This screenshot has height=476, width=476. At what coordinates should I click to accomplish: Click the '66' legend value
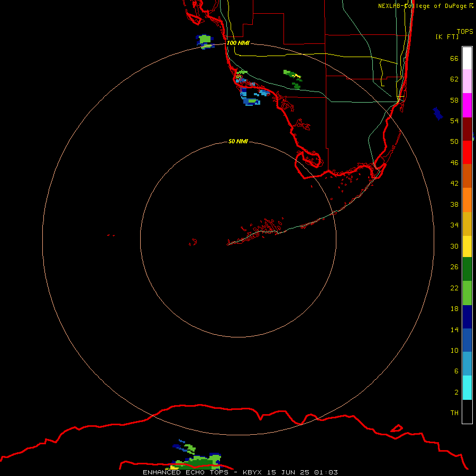coord(454,58)
